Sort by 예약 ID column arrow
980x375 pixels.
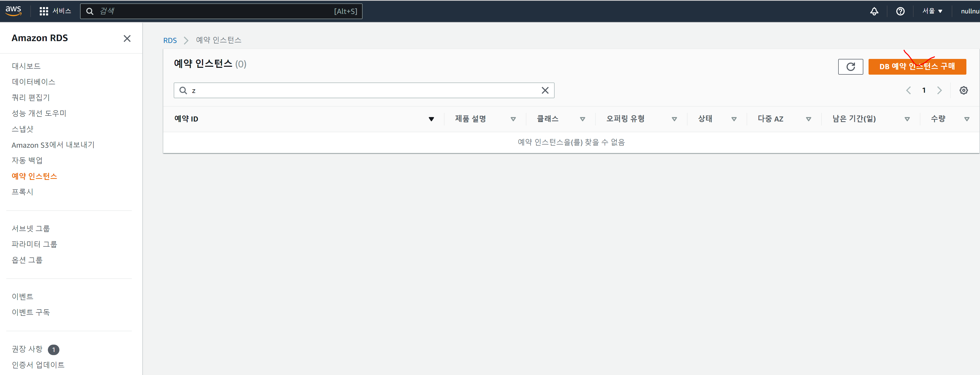431,119
